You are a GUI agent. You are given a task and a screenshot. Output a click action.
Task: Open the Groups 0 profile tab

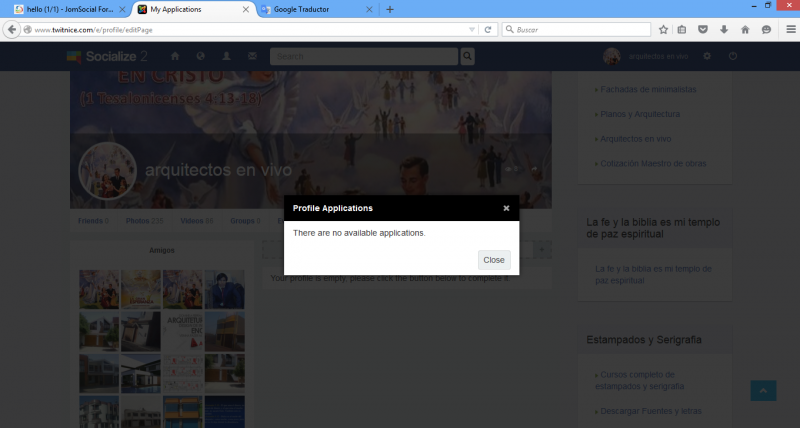pyautogui.click(x=245, y=221)
